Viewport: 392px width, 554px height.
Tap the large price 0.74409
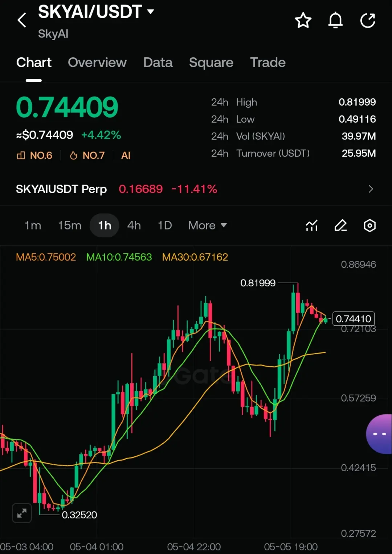pos(67,107)
